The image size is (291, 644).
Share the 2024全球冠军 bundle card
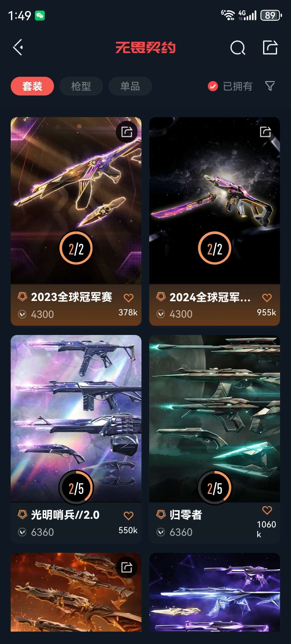[265, 132]
